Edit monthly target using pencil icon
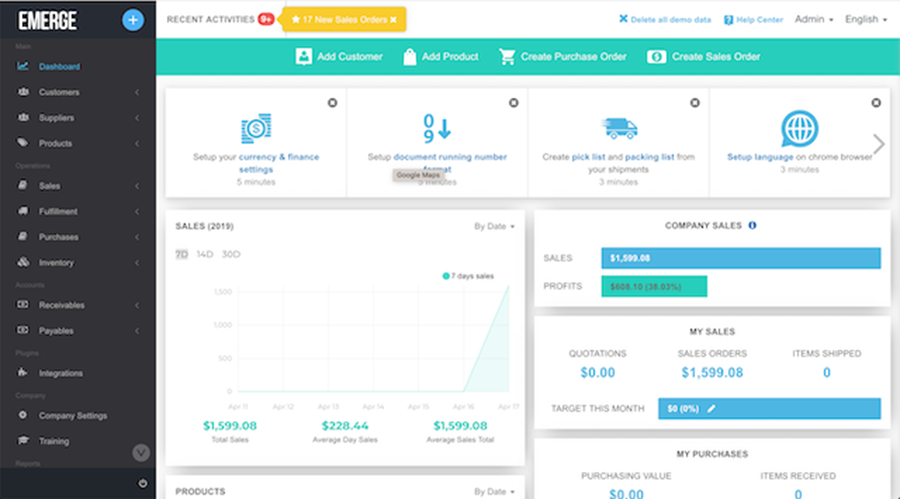Viewport: 900px width, 499px height. pyautogui.click(x=711, y=409)
